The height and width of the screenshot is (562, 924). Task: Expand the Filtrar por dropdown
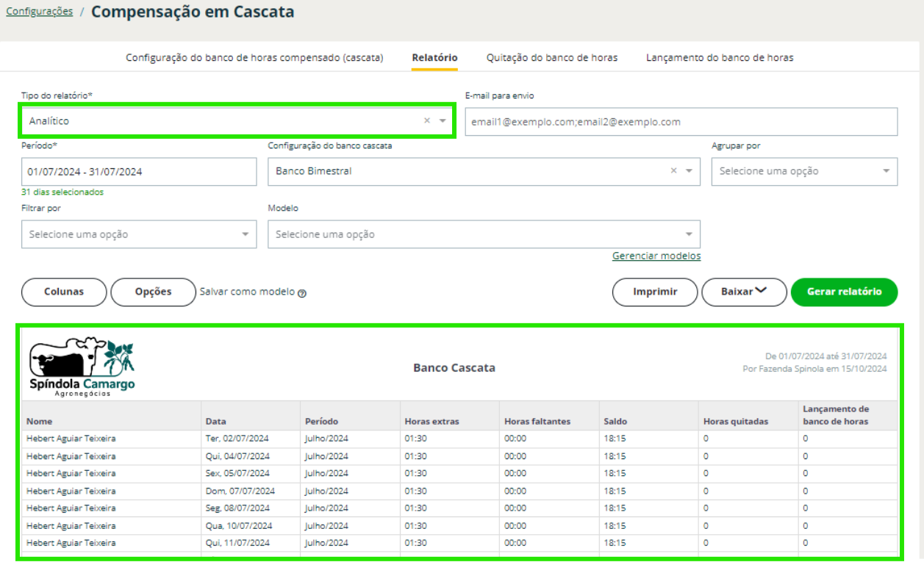[x=139, y=234]
